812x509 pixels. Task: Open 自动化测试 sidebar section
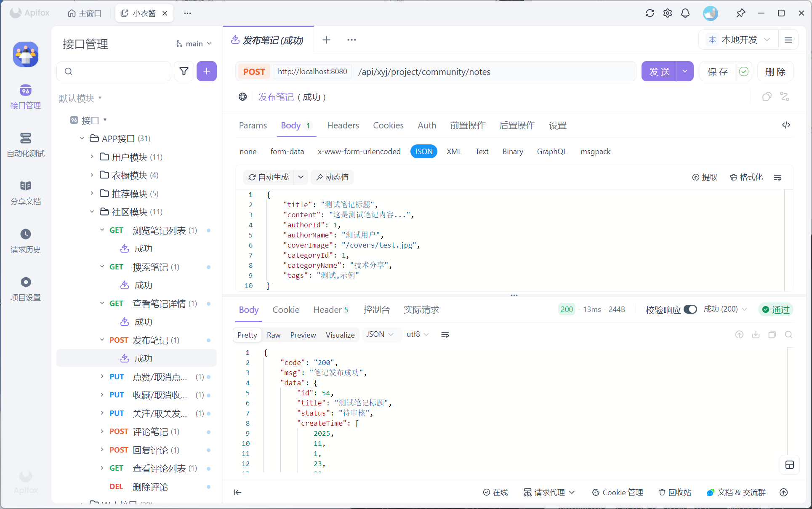pyautogui.click(x=26, y=145)
